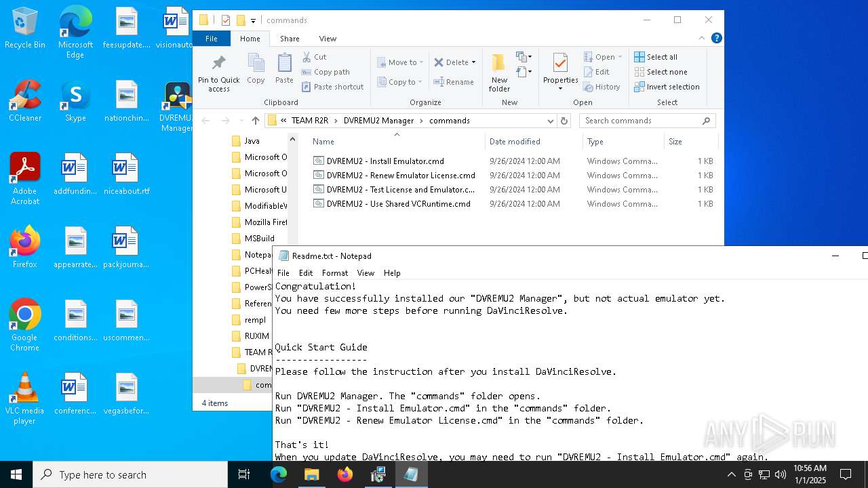
Task: Open Explorer Help question mark icon
Action: pos(716,38)
